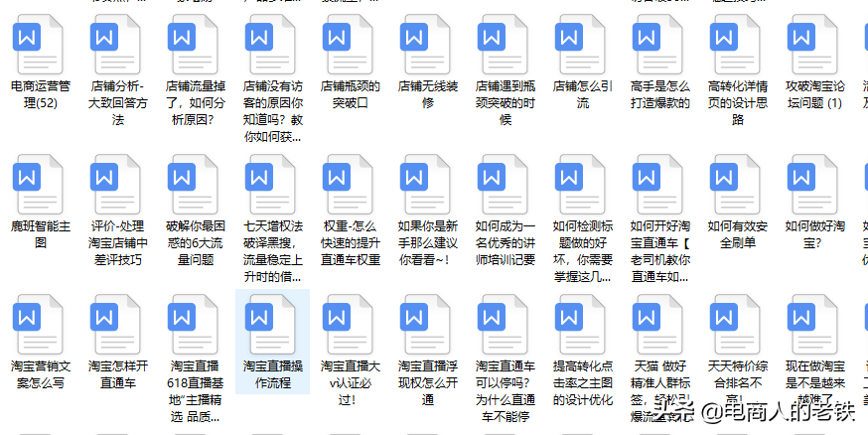Screen dimensions: 868x435
Task: Click the 权重-怎么快速的提升直通车权重 file label
Action: [x=349, y=243]
